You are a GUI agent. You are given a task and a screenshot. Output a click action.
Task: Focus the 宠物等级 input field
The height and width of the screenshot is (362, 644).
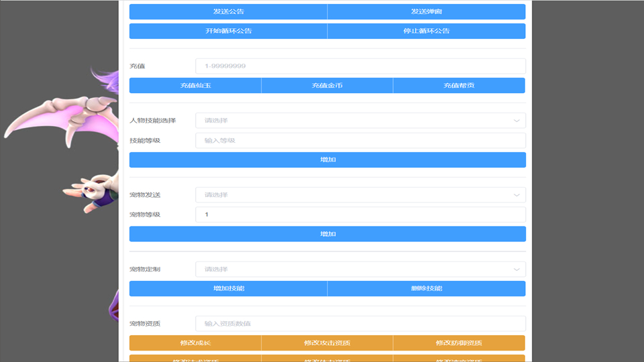361,215
